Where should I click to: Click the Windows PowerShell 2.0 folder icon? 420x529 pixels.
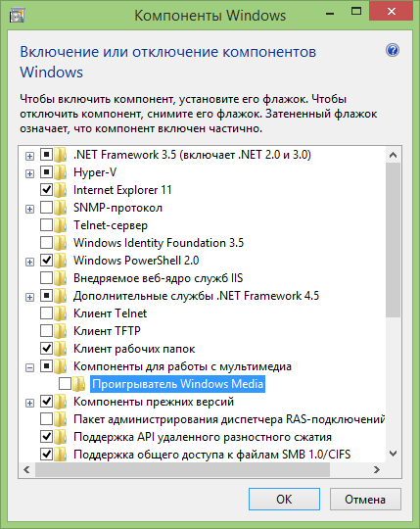click(x=61, y=261)
